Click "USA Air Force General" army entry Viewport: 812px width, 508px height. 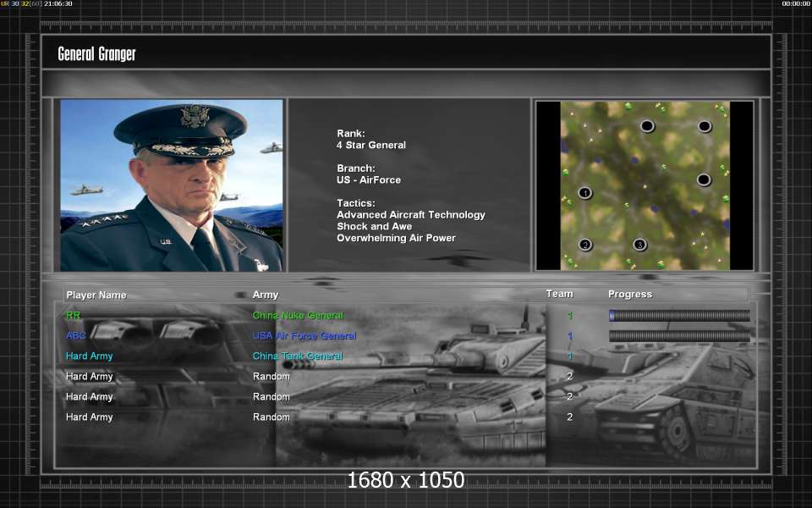point(304,336)
